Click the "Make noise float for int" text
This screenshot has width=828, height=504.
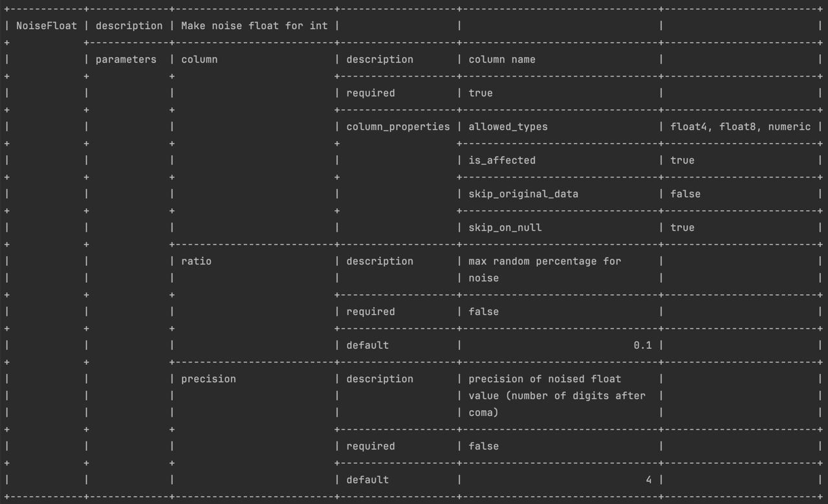tap(254, 26)
